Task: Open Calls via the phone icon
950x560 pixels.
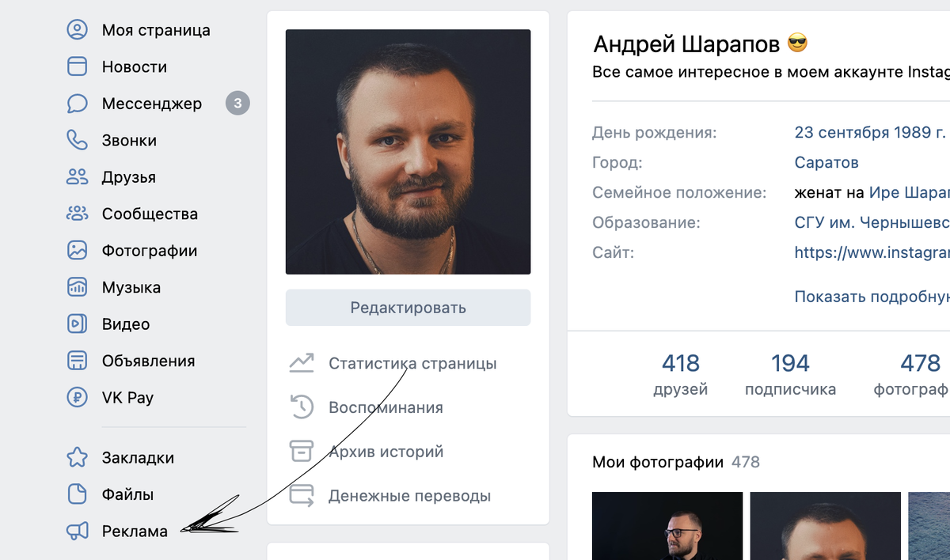Action: (x=77, y=140)
